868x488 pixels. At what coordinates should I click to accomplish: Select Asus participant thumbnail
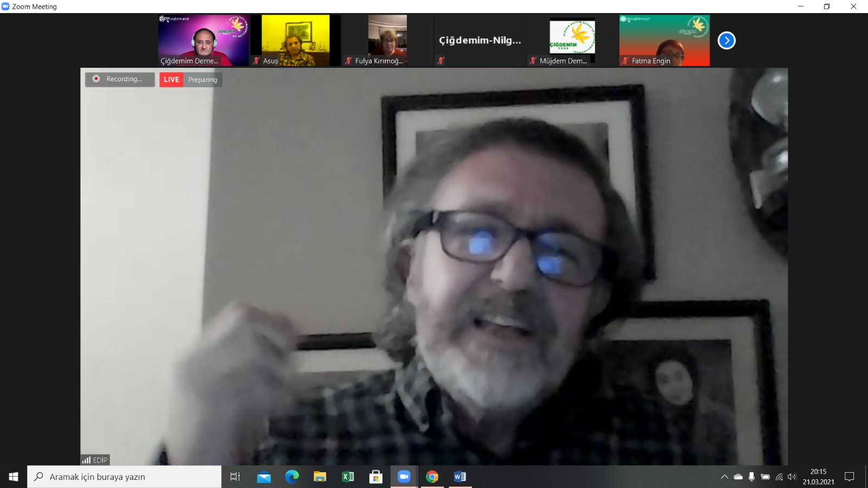click(x=296, y=41)
